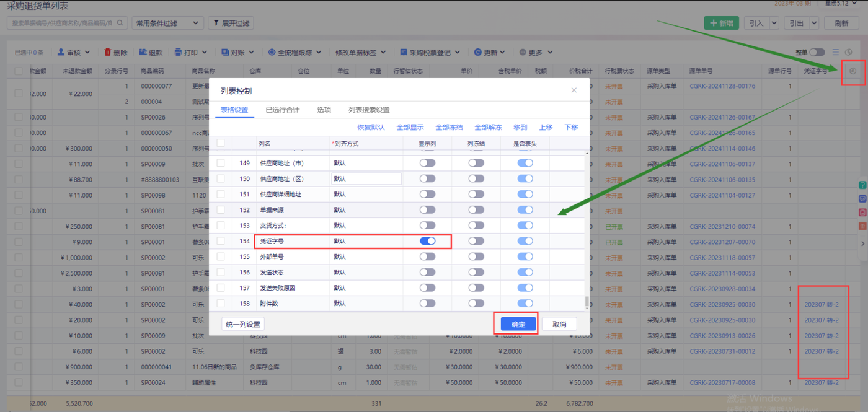
Task: Open column settings gear icon
Action: 853,71
